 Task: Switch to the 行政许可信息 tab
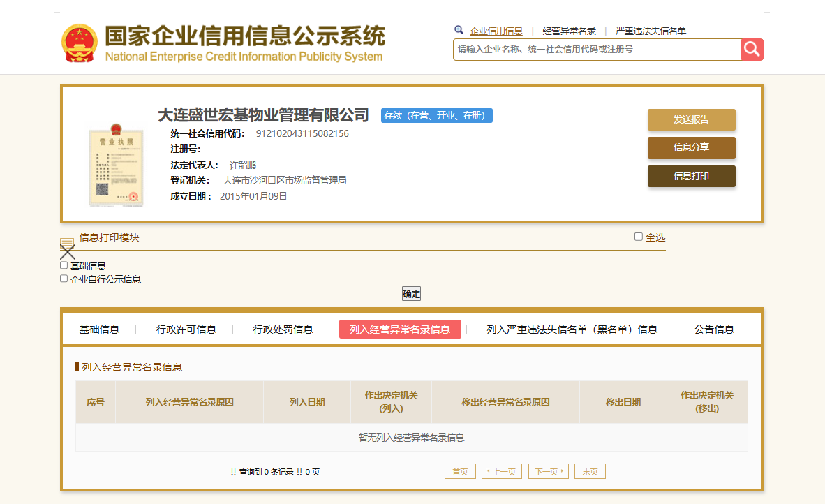(186, 329)
